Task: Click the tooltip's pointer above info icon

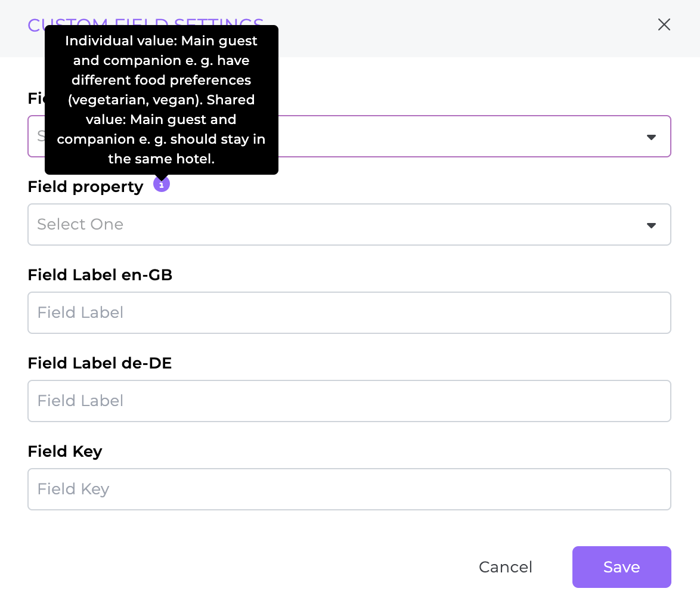Action: [161, 177]
